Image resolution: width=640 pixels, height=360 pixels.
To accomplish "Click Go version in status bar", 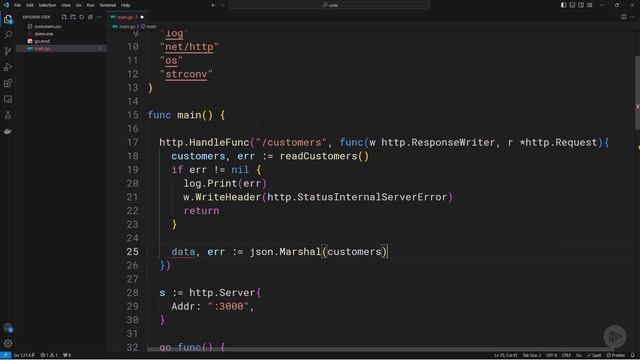I will 24,355.
